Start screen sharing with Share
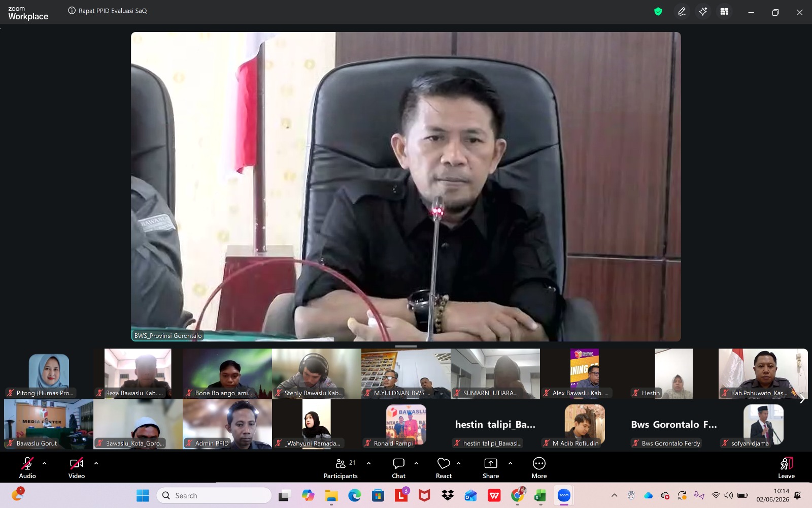This screenshot has height=508, width=812. pyautogui.click(x=491, y=467)
